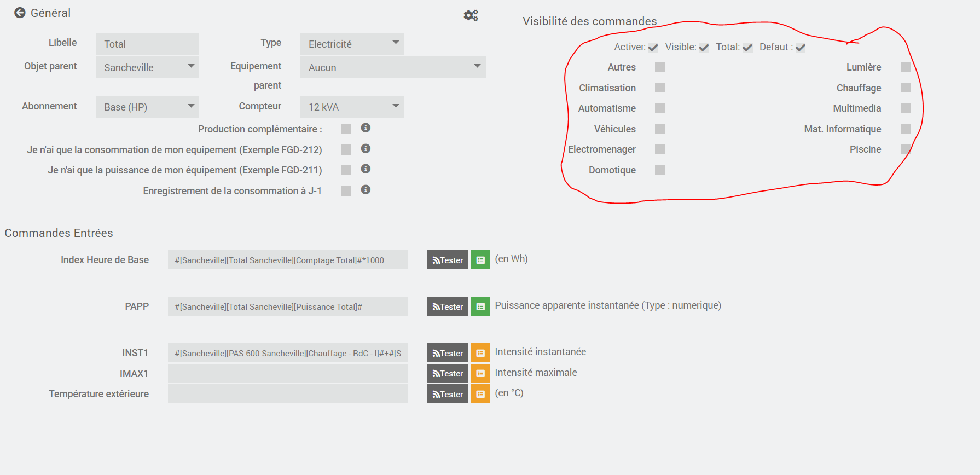Toggle the Defaut checkbox
980x475 pixels.
tap(801, 48)
